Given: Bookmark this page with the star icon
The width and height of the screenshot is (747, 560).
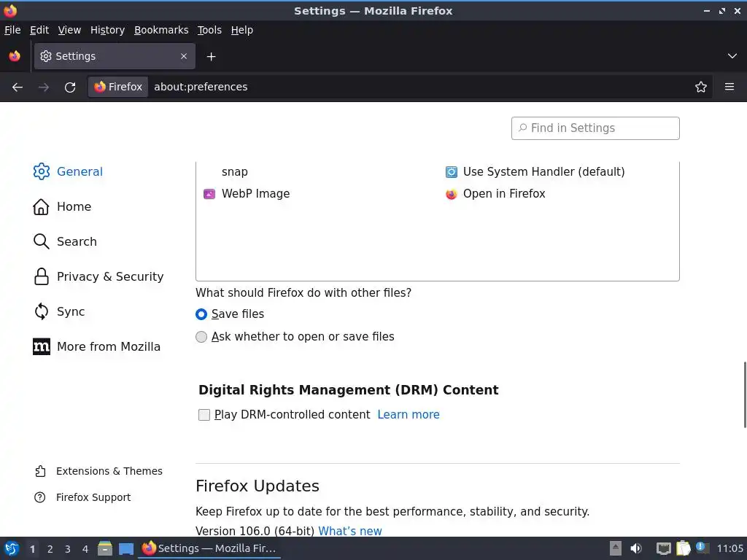Looking at the screenshot, I should [x=701, y=87].
